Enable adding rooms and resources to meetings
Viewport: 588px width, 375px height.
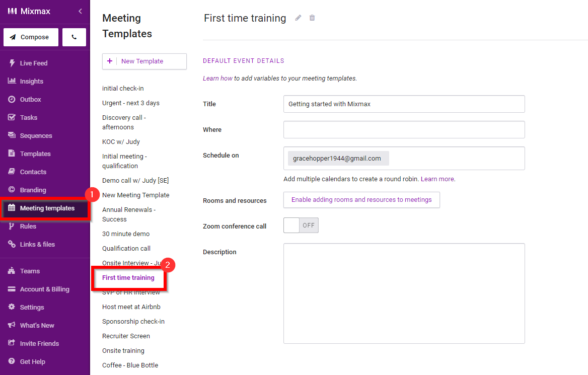click(x=361, y=200)
